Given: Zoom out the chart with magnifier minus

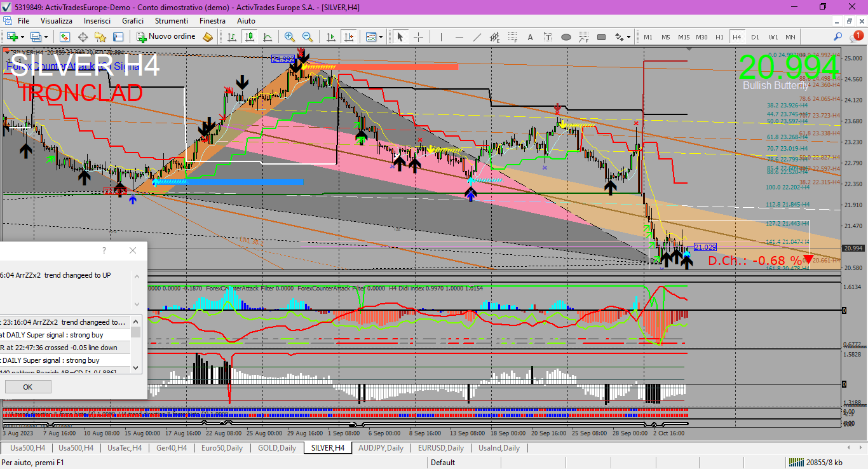Looking at the screenshot, I should tap(308, 37).
